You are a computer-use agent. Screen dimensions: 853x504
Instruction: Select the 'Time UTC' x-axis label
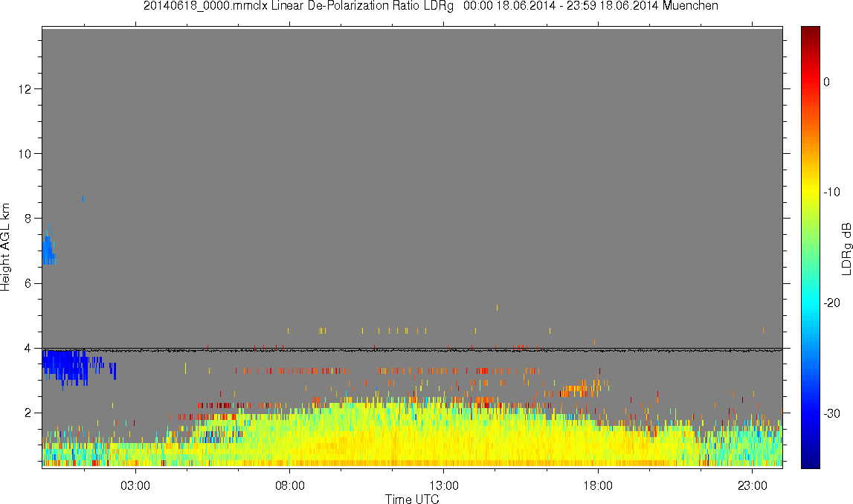(412, 499)
